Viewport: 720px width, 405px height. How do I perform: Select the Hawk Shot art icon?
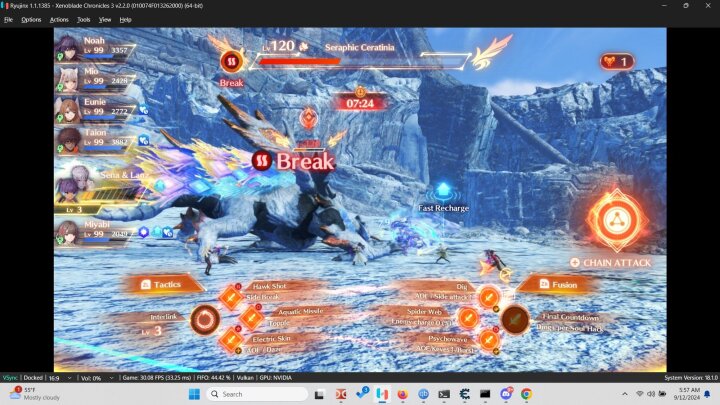tap(232, 296)
